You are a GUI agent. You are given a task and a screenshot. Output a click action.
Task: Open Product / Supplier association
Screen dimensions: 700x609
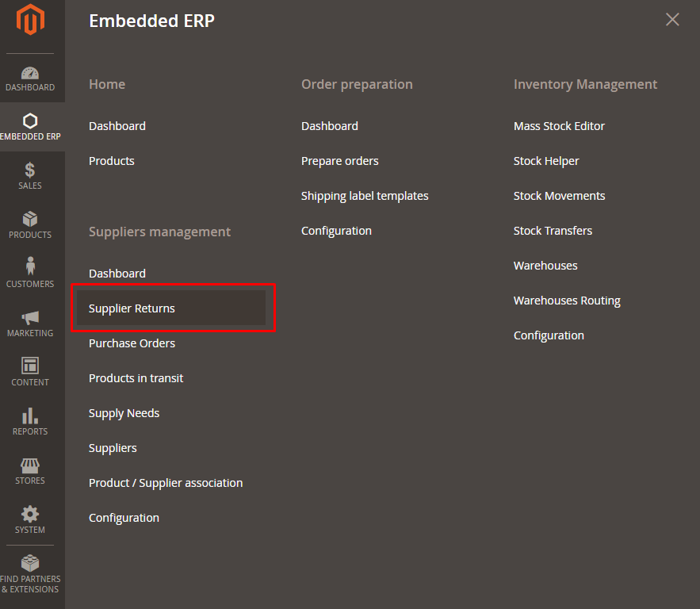tap(166, 483)
